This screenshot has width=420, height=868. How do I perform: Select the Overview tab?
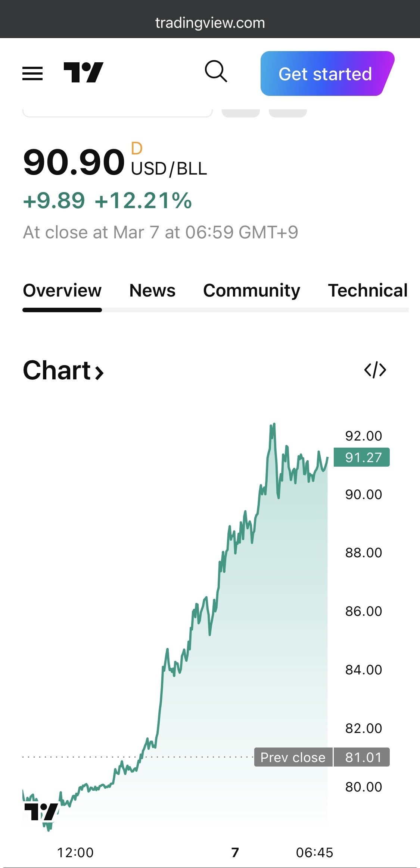(x=62, y=291)
